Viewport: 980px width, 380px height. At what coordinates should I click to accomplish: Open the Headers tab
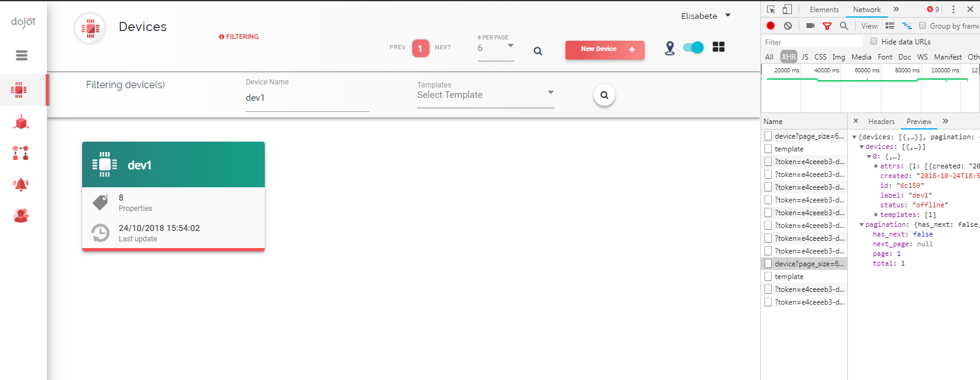[881, 122]
